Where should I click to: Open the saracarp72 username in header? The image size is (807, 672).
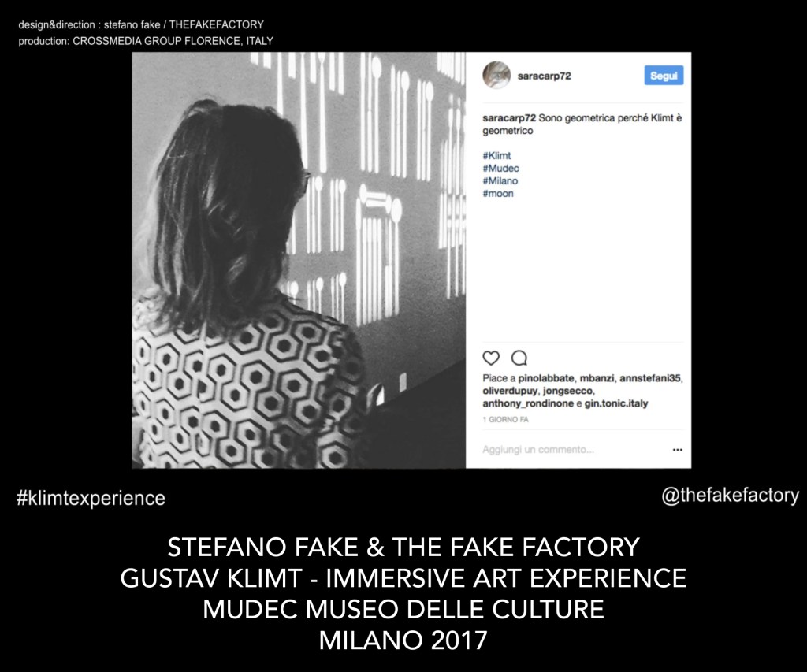click(x=544, y=76)
